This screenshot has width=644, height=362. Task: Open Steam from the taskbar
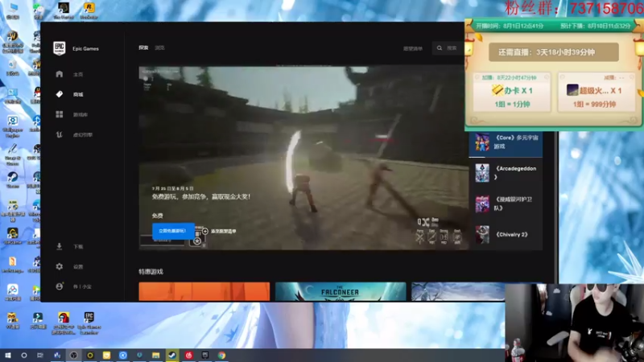coord(172,355)
